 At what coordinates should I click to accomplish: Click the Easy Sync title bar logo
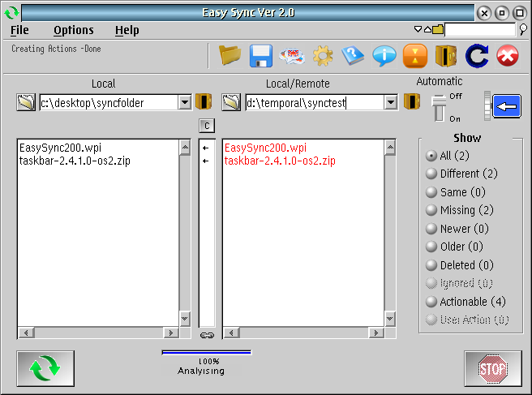click(11, 13)
